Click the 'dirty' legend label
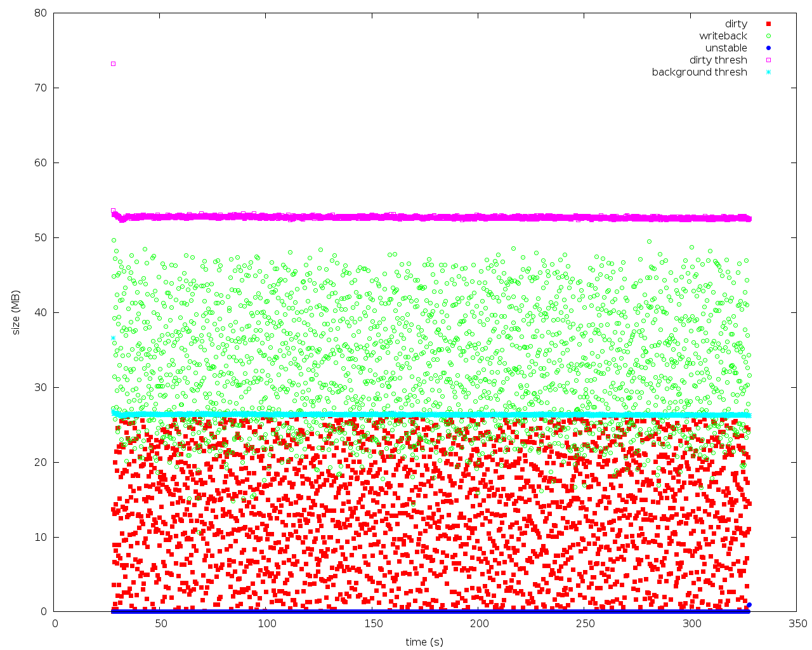Viewport: 812px width, 650px height. point(736,24)
